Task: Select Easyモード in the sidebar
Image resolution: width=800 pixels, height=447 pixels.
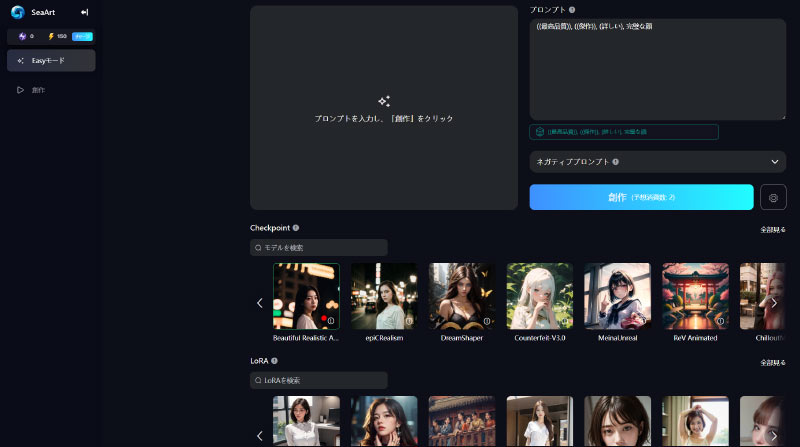Action: point(51,61)
